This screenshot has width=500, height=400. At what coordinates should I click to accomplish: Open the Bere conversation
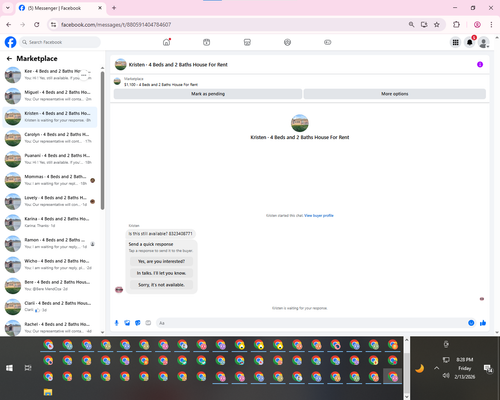pyautogui.click(x=50, y=286)
